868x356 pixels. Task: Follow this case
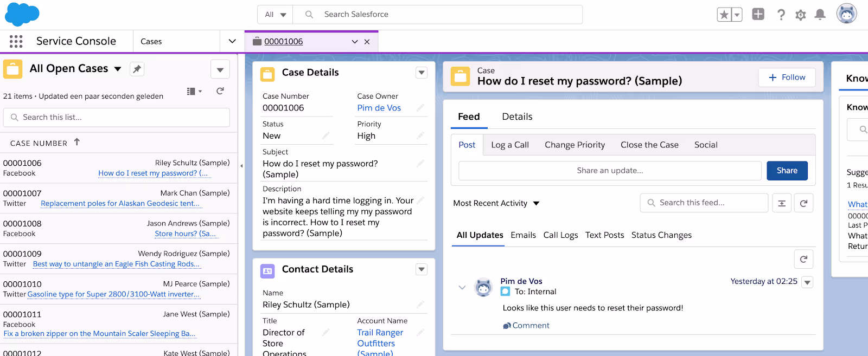[x=787, y=77]
